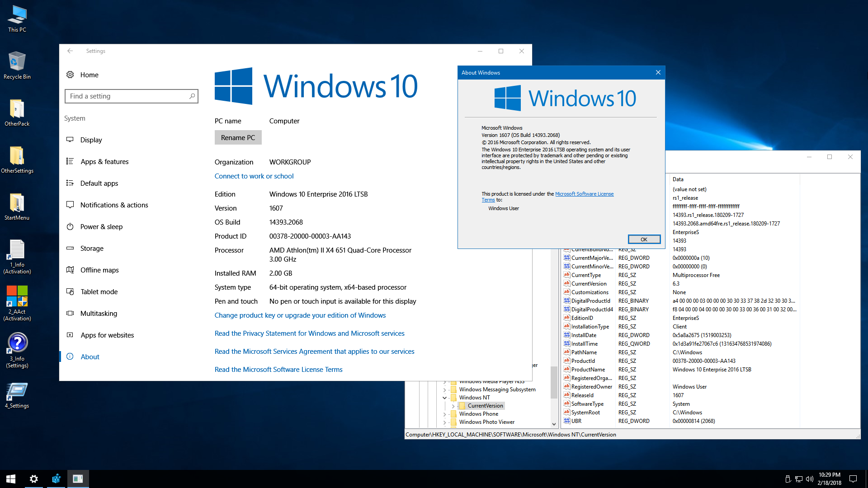Open the Windows Start menu
Viewport: 868px width, 488px height.
point(11,479)
